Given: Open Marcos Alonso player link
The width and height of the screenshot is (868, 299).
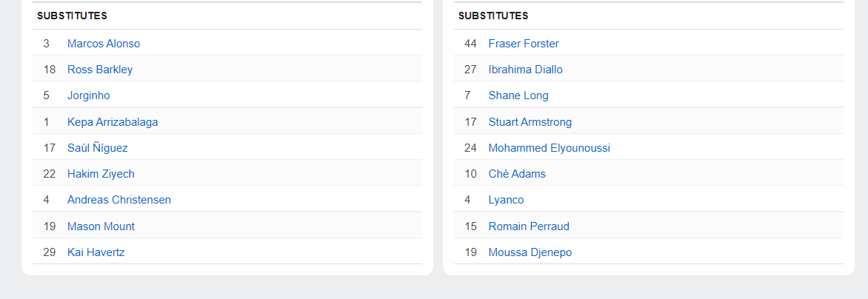Looking at the screenshot, I should pyautogui.click(x=103, y=44).
